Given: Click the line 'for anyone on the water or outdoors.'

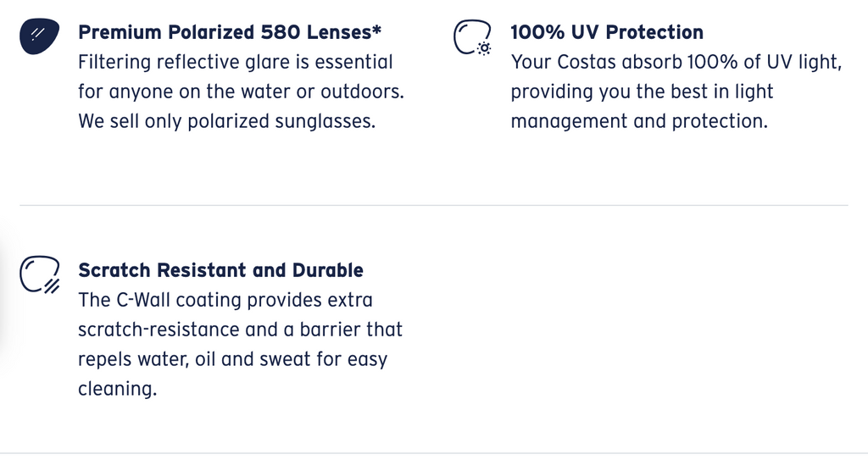Looking at the screenshot, I should tap(242, 91).
